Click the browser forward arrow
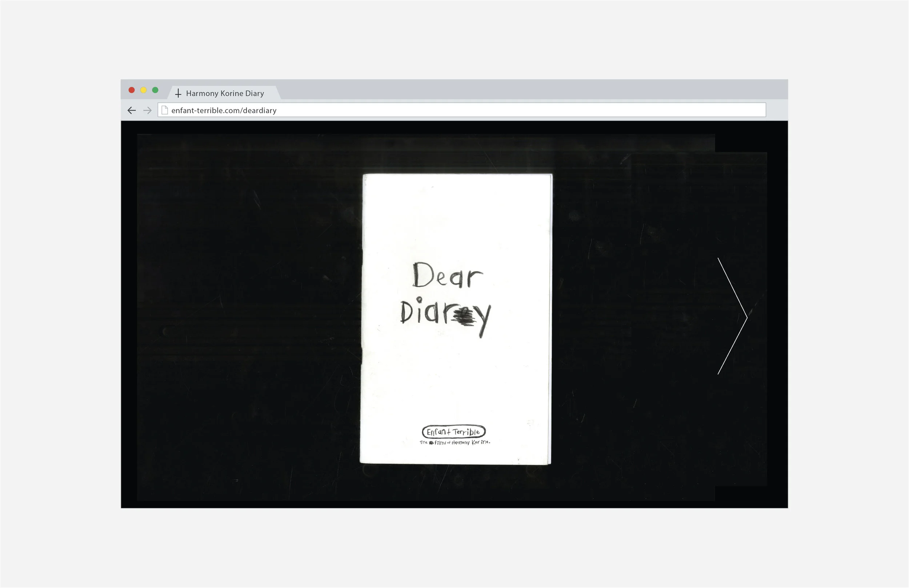Viewport: 909px width, 588px height. click(147, 110)
